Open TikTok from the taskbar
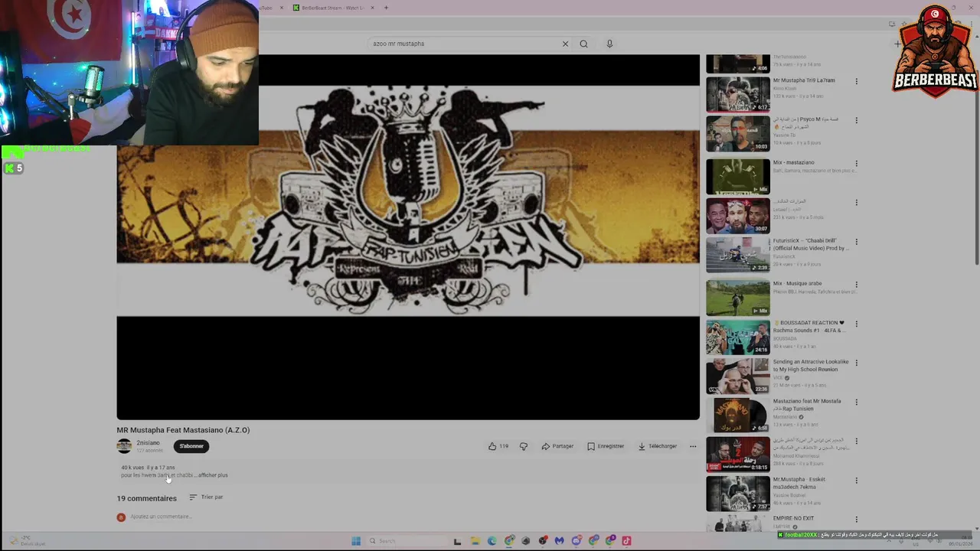Image resolution: width=980 pixels, height=551 pixels. pyautogui.click(x=626, y=541)
